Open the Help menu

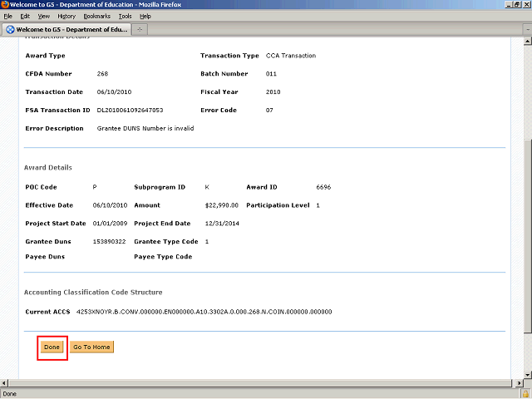coord(145,17)
